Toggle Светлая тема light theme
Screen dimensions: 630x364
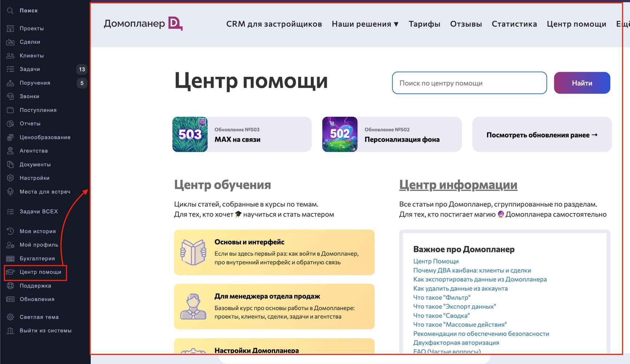coord(39,317)
